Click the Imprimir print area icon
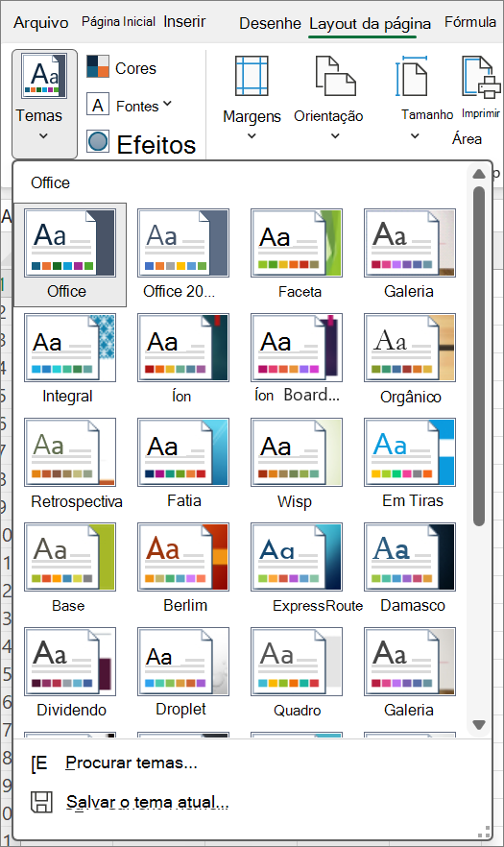 pos(481,77)
